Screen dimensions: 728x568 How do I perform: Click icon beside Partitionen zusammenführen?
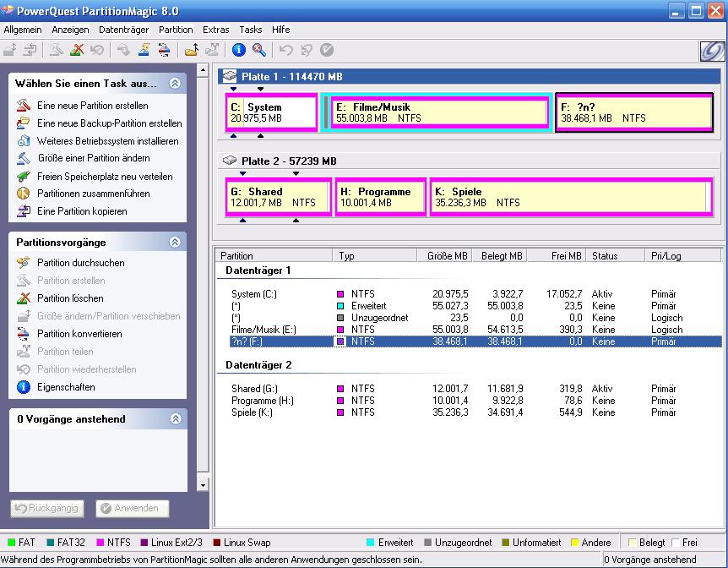[23, 194]
